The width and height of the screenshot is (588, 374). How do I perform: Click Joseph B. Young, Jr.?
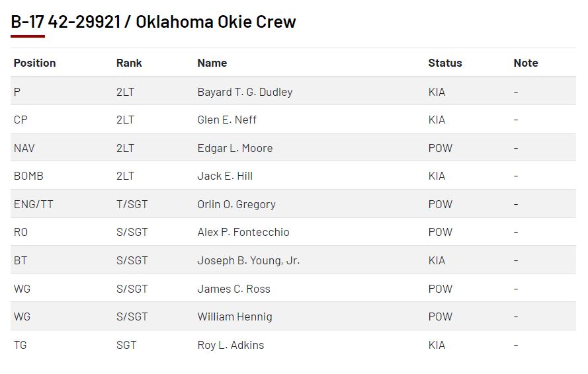[248, 260]
